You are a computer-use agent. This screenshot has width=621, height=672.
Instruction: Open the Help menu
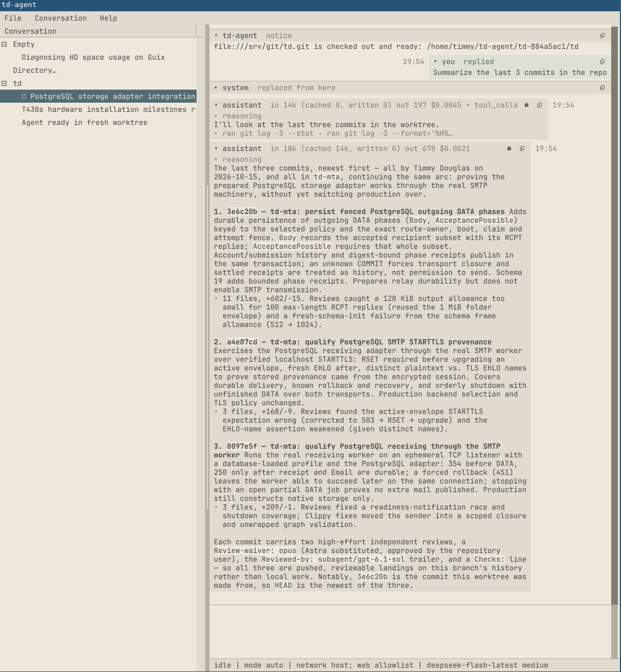coord(109,18)
